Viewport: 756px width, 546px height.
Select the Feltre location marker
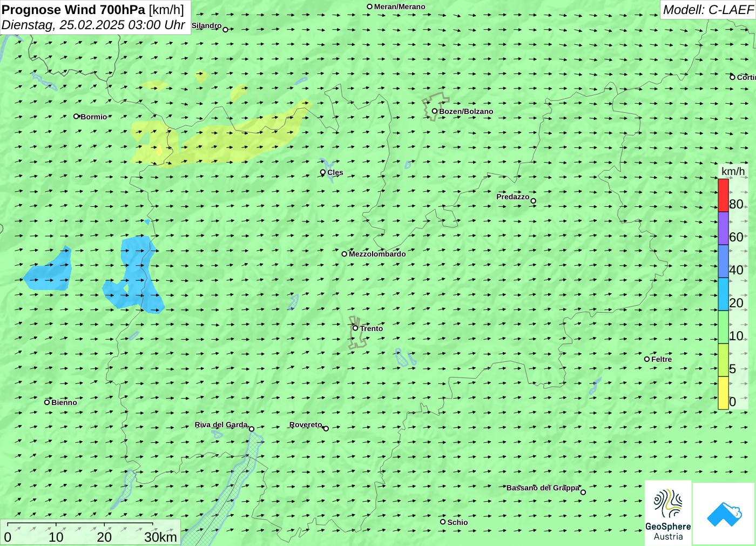coord(647,359)
